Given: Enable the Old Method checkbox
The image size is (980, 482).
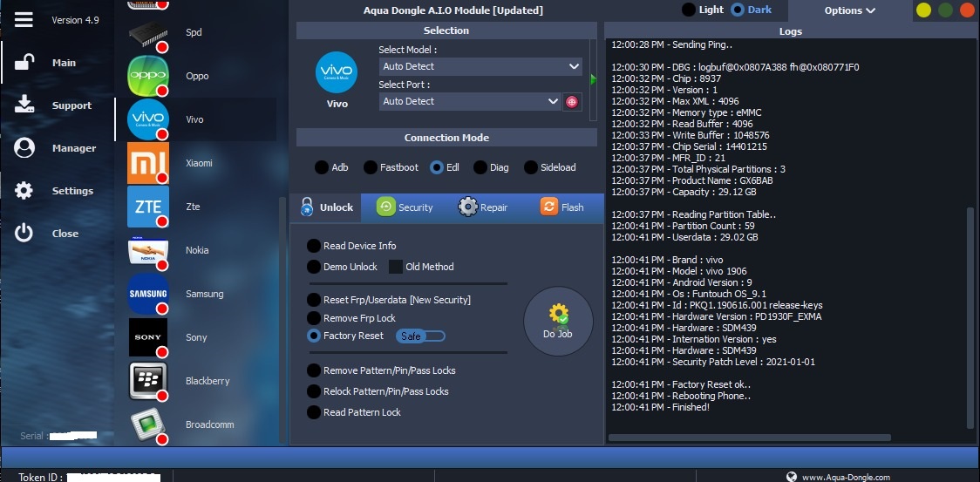Looking at the screenshot, I should click(396, 267).
